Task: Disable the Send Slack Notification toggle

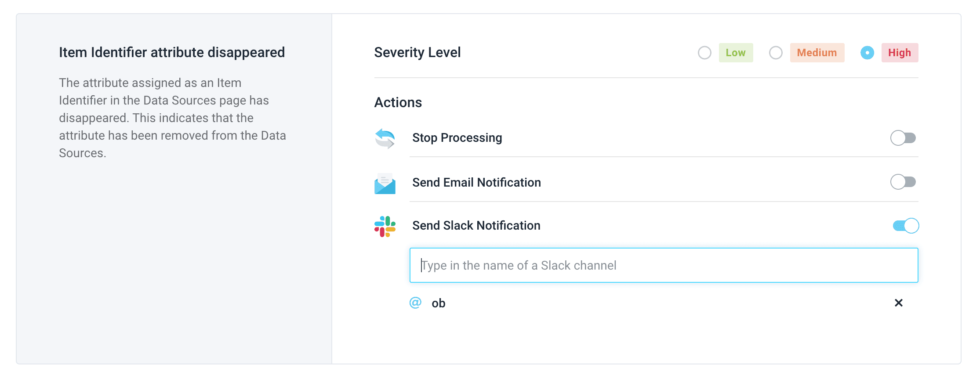Action: click(x=905, y=226)
